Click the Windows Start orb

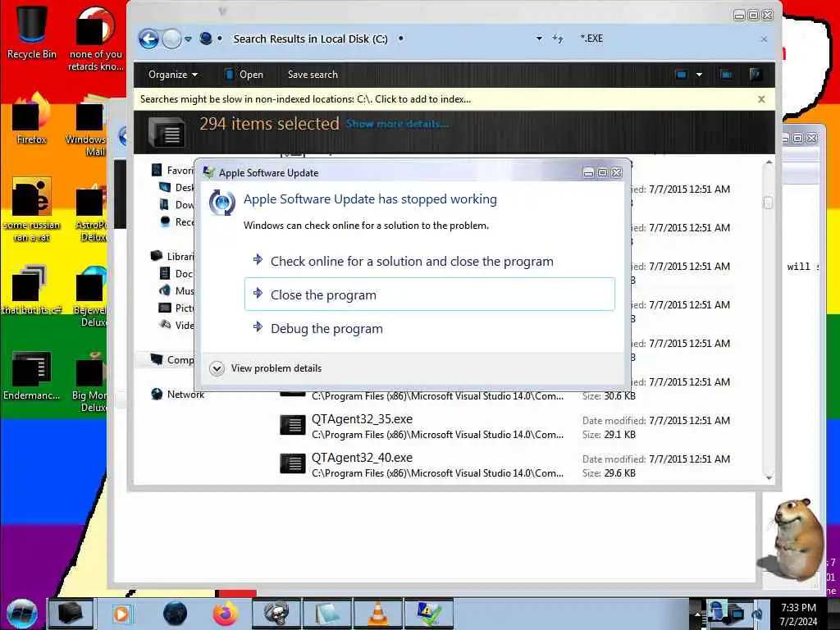click(x=22, y=614)
